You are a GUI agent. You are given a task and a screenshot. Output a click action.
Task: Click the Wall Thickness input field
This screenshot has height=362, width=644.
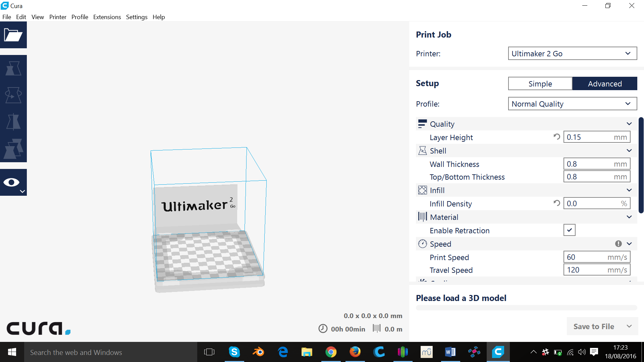597,164
